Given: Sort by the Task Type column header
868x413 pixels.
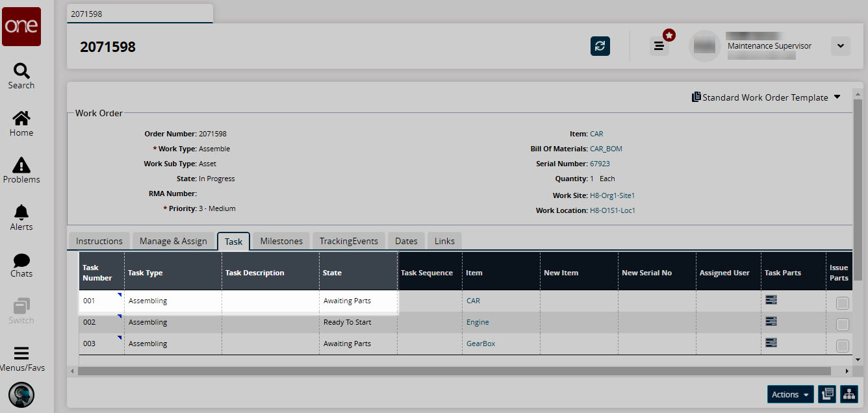Looking at the screenshot, I should click(x=173, y=273).
